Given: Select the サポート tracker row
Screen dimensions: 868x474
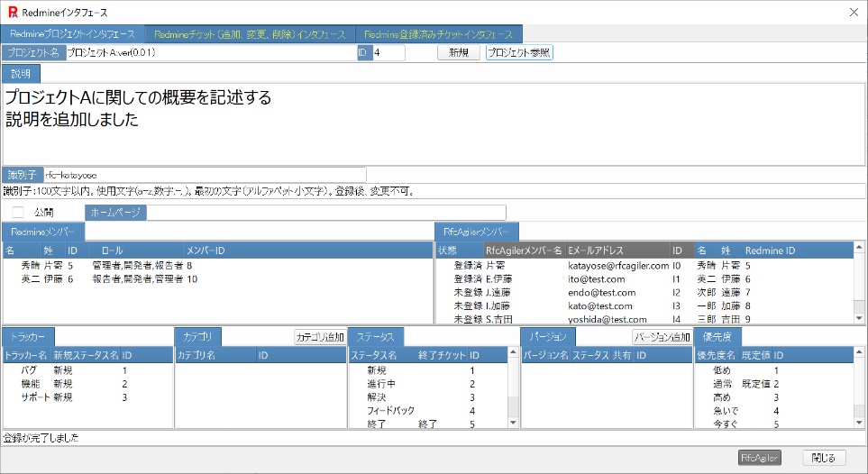Looking at the screenshot, I should point(88,397).
